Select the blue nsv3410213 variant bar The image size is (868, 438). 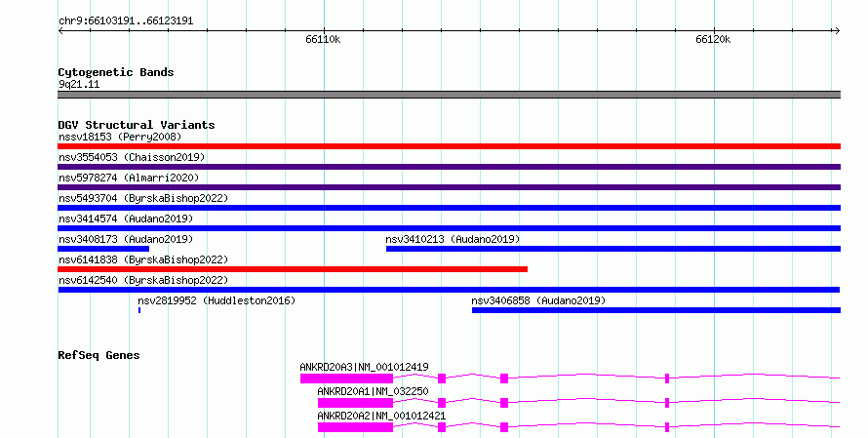(x=613, y=249)
